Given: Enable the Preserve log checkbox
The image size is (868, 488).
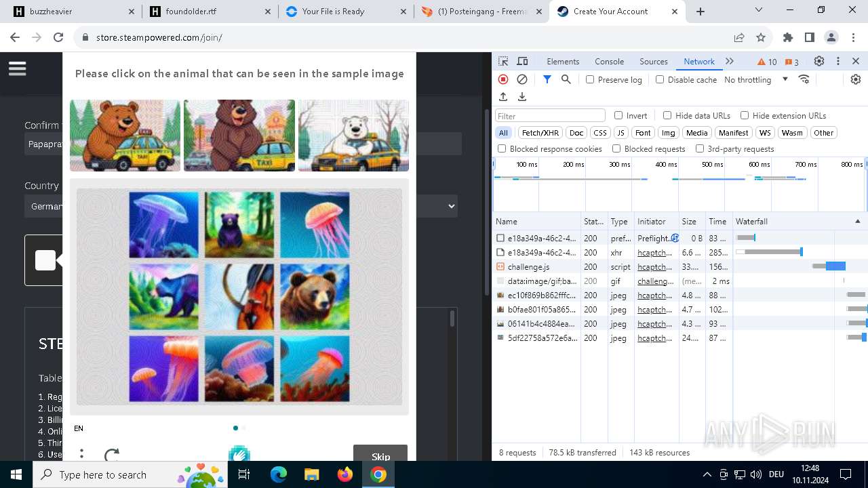Looking at the screenshot, I should click(590, 79).
